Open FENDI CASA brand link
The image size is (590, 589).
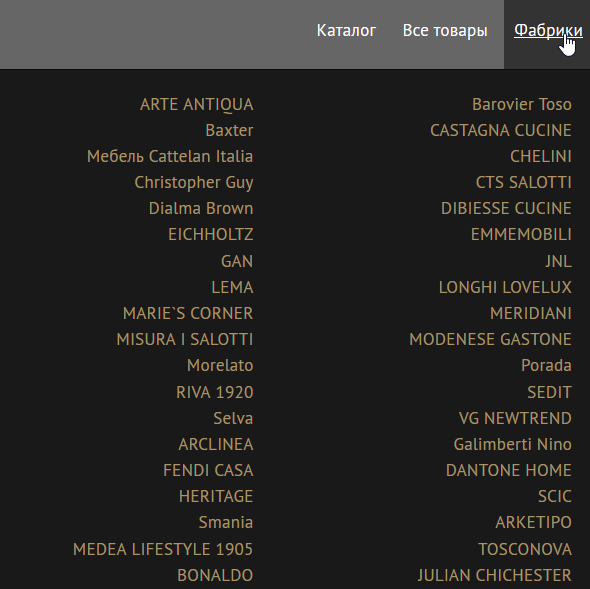(x=208, y=470)
